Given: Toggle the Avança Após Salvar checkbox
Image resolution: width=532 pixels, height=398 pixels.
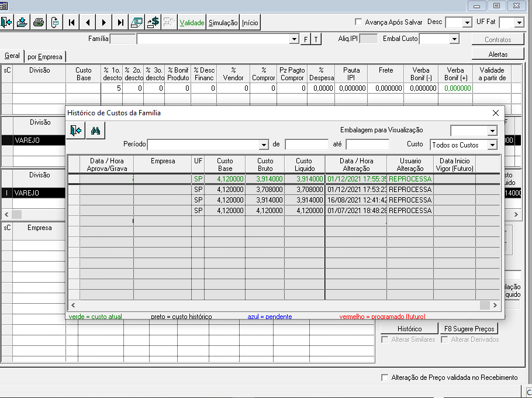Looking at the screenshot, I should pos(358,22).
